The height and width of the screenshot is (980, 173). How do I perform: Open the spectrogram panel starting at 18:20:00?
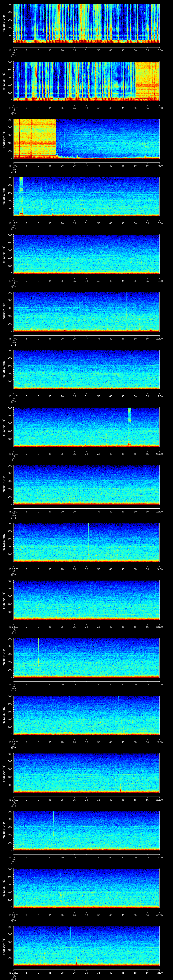coord(87,369)
